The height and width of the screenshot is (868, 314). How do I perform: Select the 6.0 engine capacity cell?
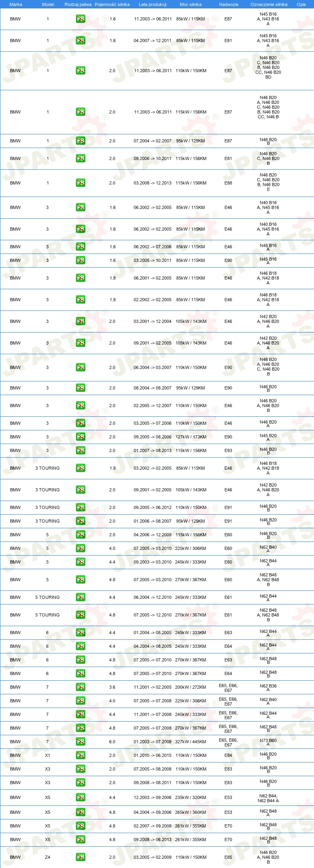[112, 742]
